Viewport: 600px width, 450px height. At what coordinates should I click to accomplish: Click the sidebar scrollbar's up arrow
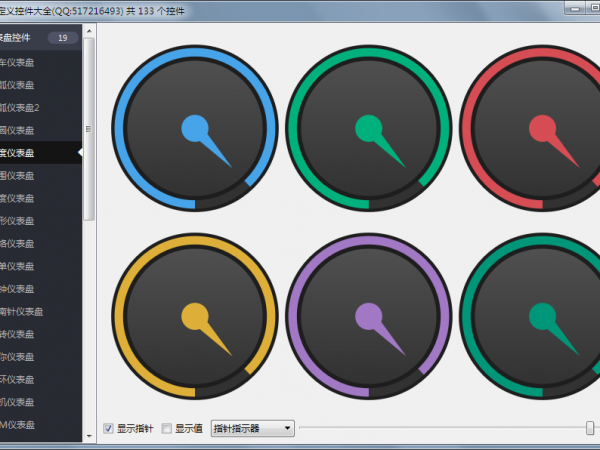pos(89,44)
